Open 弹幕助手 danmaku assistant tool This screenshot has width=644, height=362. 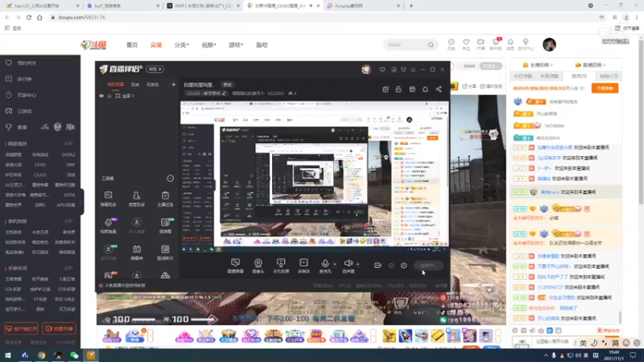[x=108, y=198]
